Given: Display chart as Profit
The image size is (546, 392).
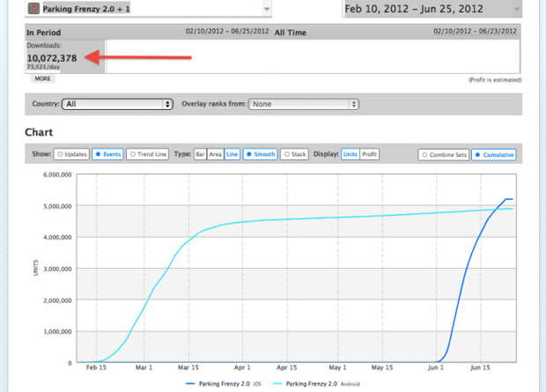Looking at the screenshot, I should click(370, 154).
